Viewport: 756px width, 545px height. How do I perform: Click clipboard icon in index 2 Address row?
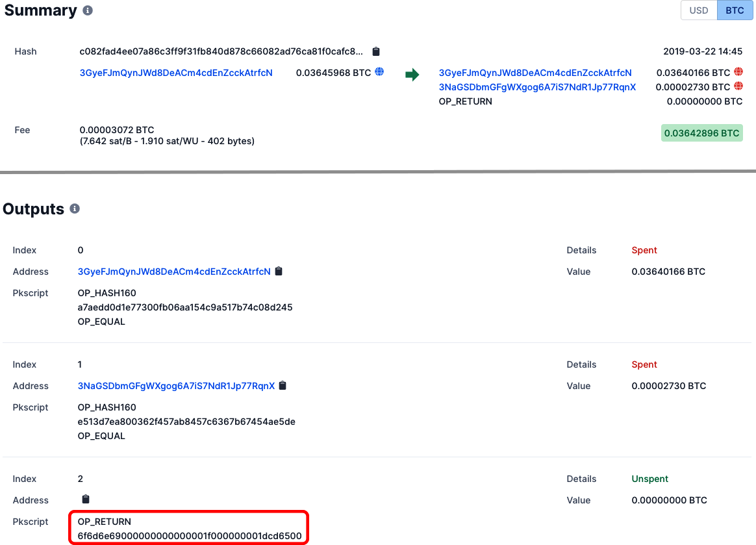point(85,500)
